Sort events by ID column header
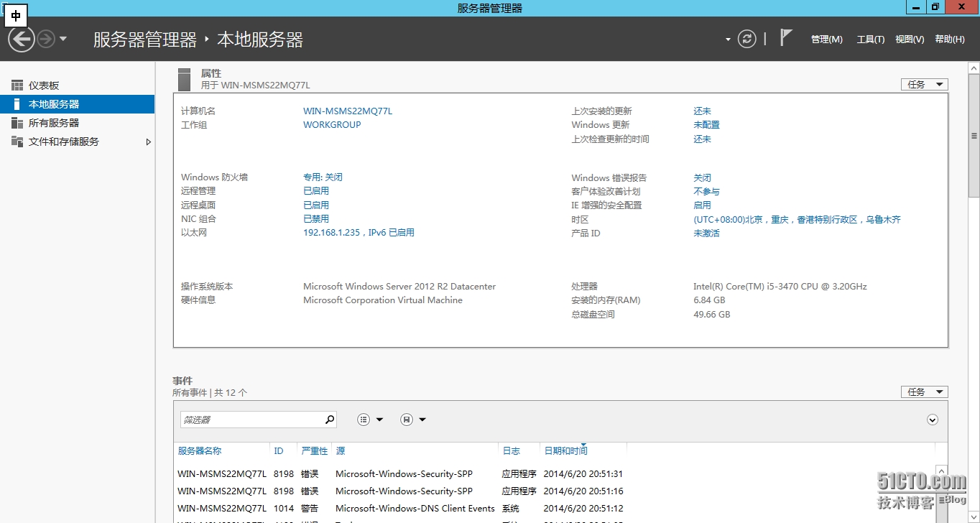Viewport: 980px width, 523px height. tap(279, 451)
